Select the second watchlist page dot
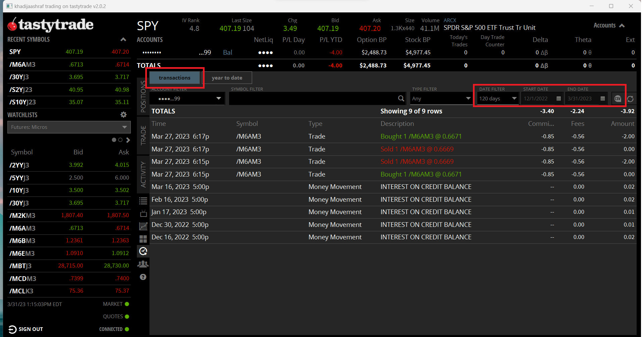Image resolution: width=644 pixels, height=337 pixels. point(120,140)
